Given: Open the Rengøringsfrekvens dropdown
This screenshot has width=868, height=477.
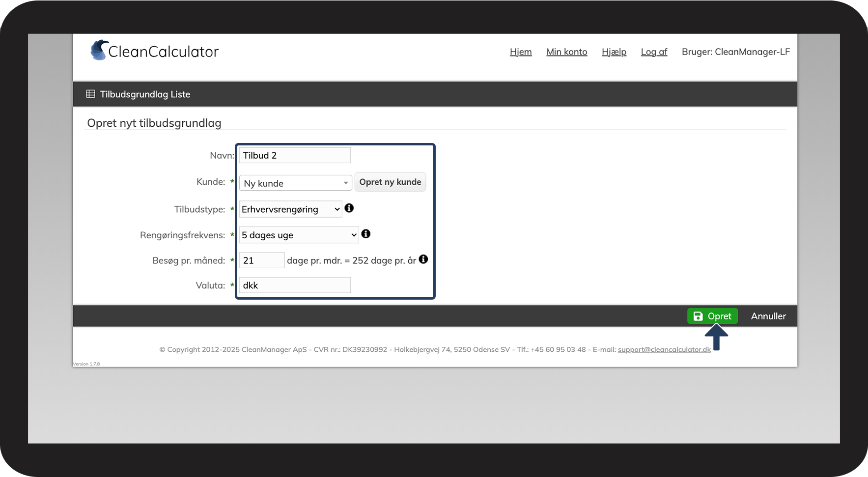Looking at the screenshot, I should click(x=299, y=235).
